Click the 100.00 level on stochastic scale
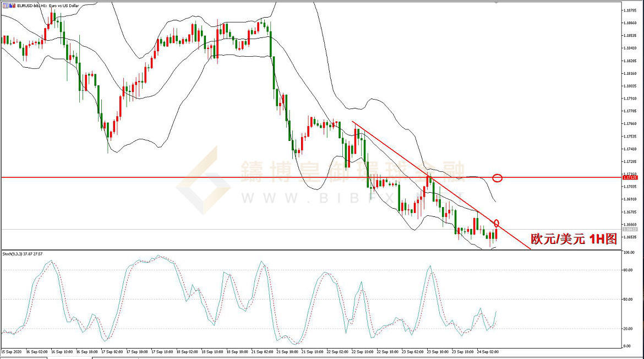644x359 pixels. coord(627,252)
